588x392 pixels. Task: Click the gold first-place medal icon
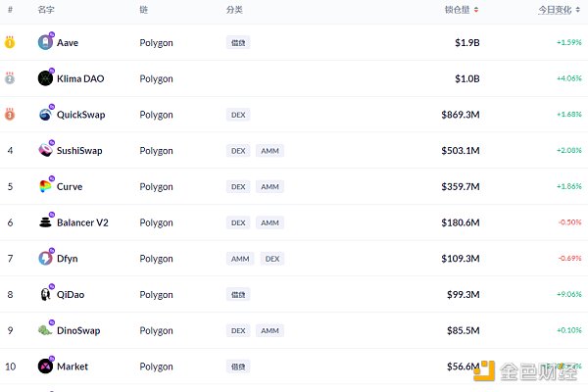pyautogui.click(x=10, y=42)
